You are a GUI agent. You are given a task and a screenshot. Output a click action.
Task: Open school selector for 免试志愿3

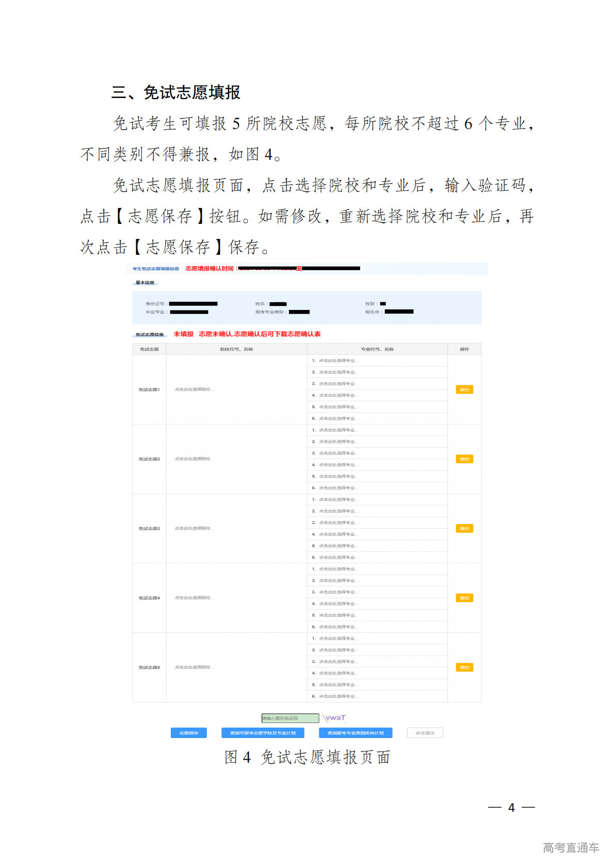pyautogui.click(x=193, y=528)
